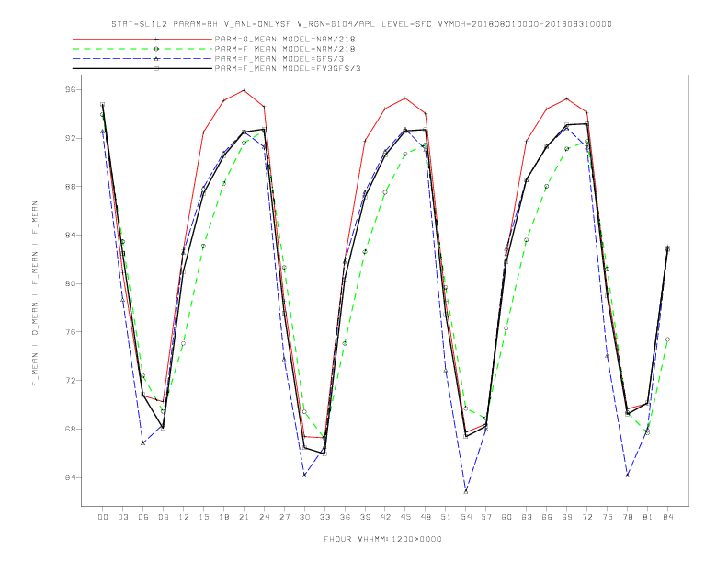Click the red solid legend line sample

[x=142, y=39]
